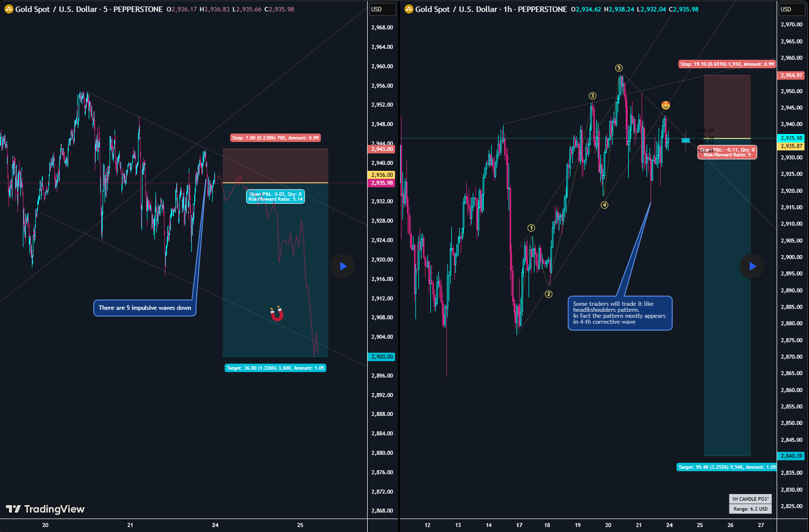Image resolution: width=809 pixels, height=532 pixels.
Task: Select the wave 2 circle label
Action: (548, 294)
